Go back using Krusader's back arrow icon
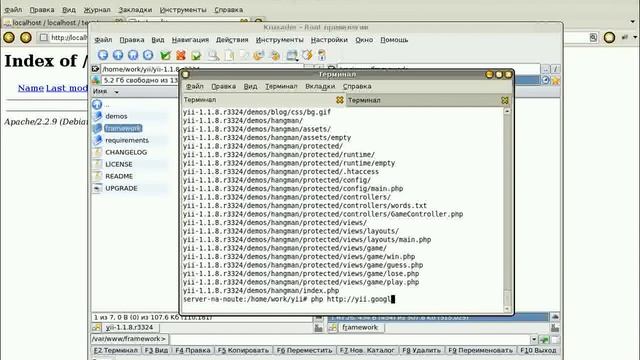 [x=103, y=55]
